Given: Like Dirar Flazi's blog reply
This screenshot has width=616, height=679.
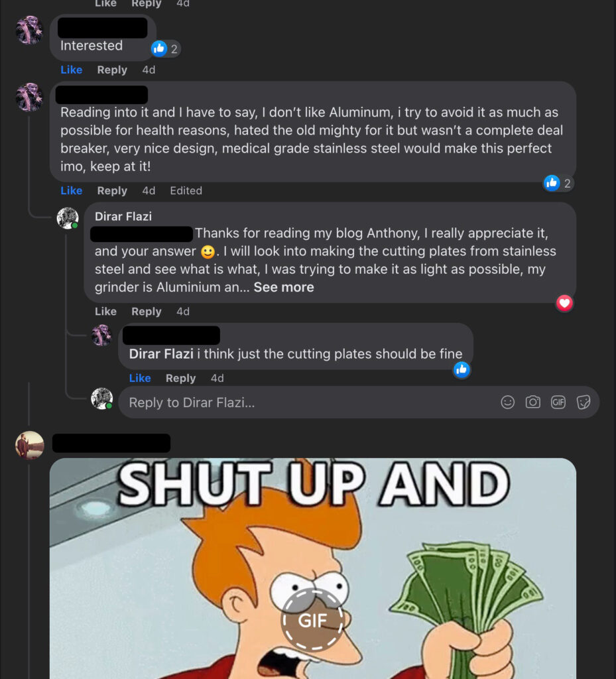Looking at the screenshot, I should pos(105,312).
